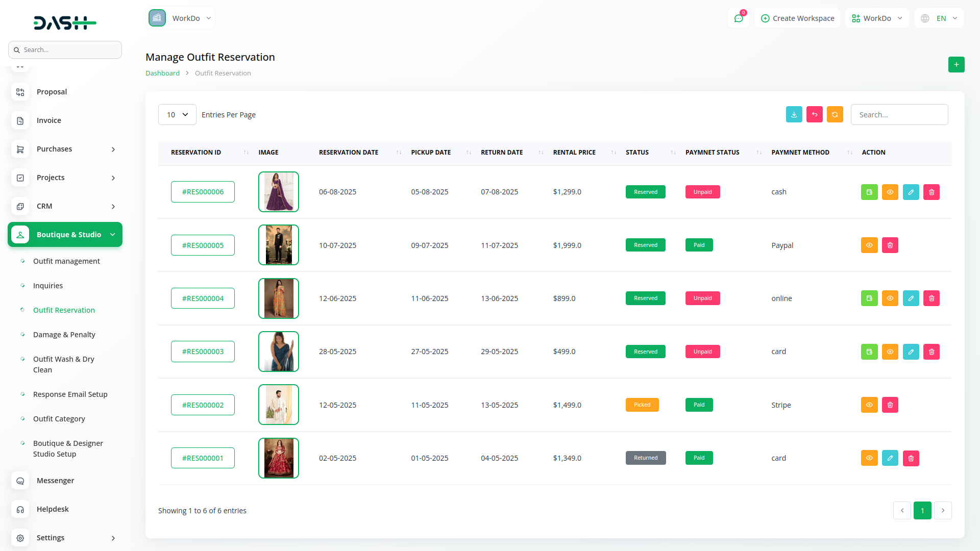This screenshot has height=551, width=980.
Task: View reservation #RES000002 via eye icon
Action: point(869,405)
